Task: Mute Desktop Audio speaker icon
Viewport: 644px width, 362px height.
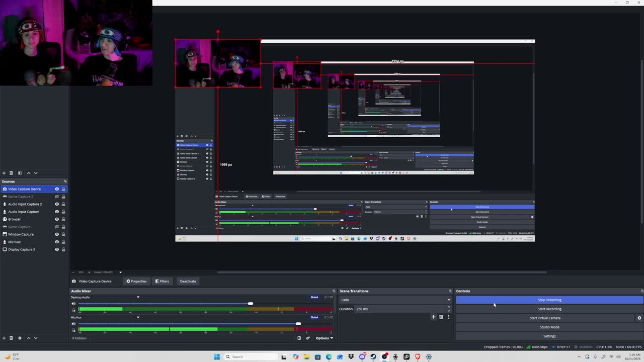Action: click(x=73, y=304)
